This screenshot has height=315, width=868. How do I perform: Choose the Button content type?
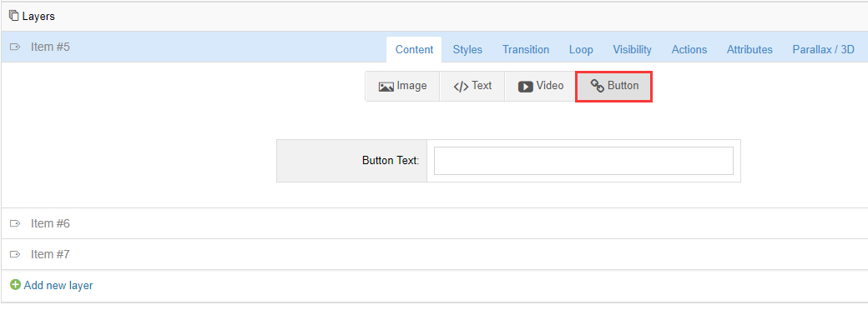[x=614, y=86]
